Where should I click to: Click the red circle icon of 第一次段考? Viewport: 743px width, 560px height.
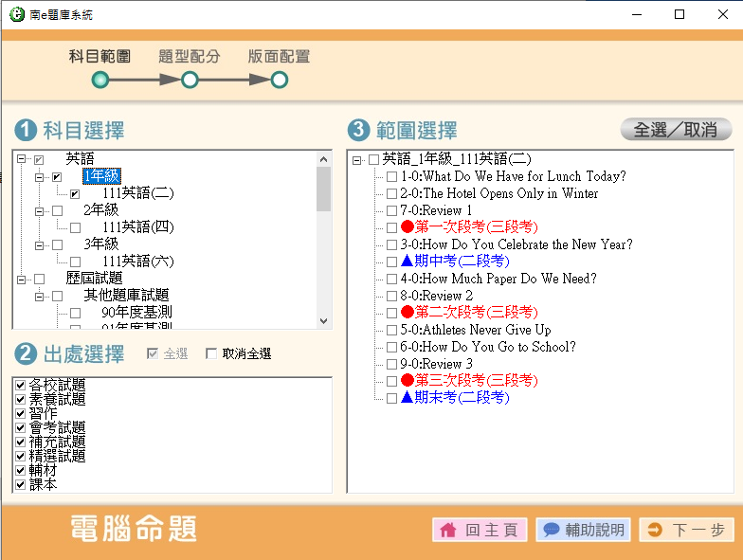pos(408,227)
